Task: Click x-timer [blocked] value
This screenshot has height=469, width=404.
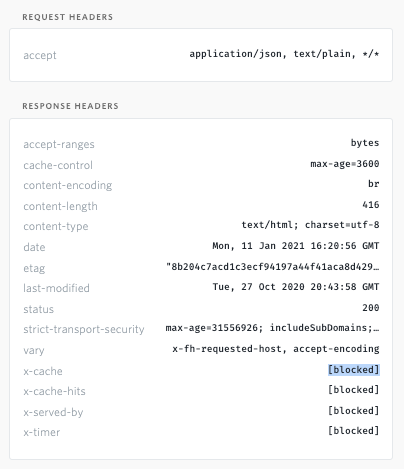Action: [354, 431]
